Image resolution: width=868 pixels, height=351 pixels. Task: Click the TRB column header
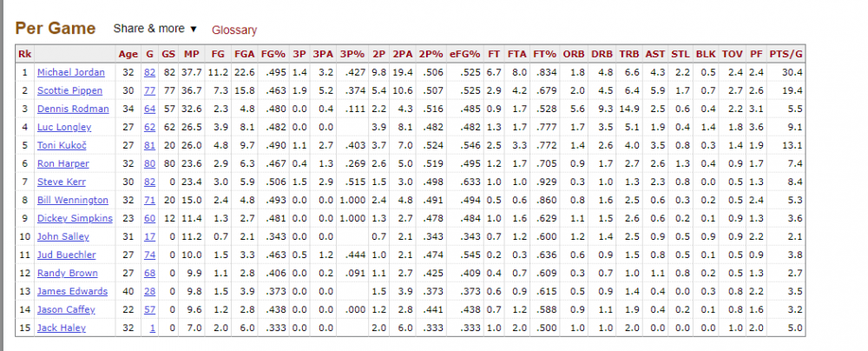630,53
